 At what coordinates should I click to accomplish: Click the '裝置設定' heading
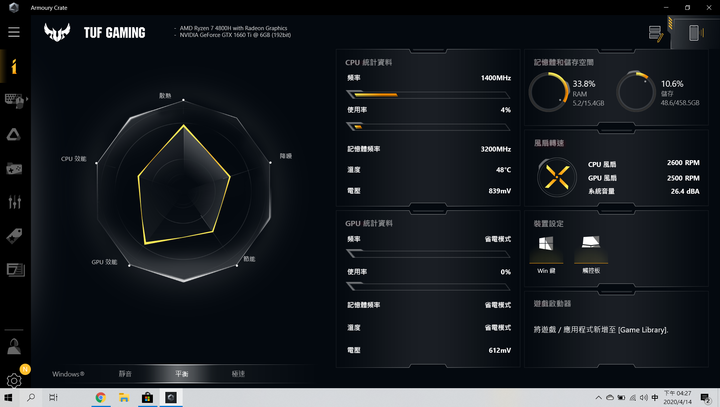pos(548,224)
